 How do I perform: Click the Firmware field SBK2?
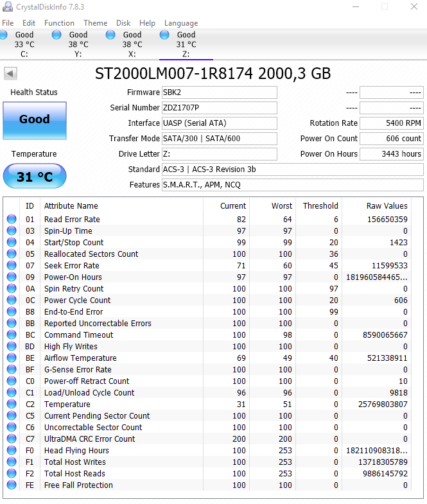(220, 92)
